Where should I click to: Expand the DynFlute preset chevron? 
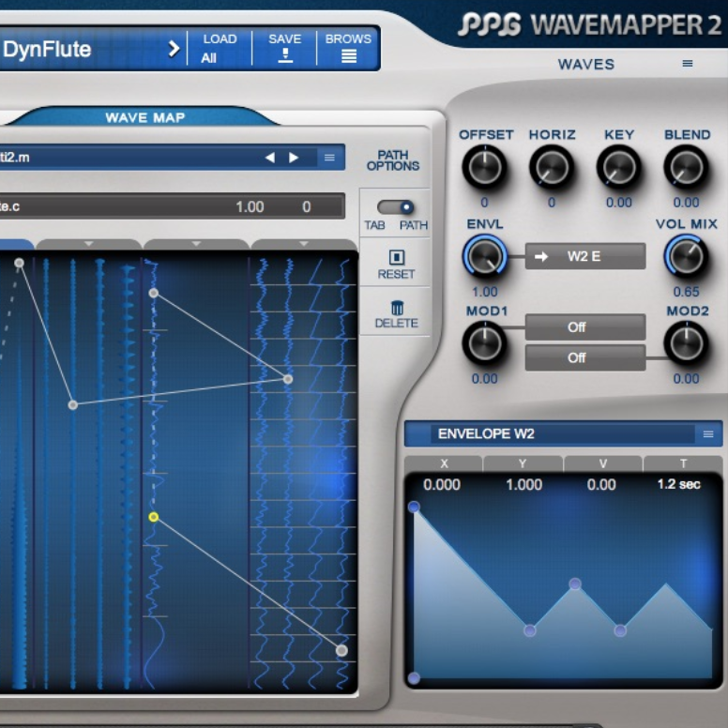pos(174,49)
